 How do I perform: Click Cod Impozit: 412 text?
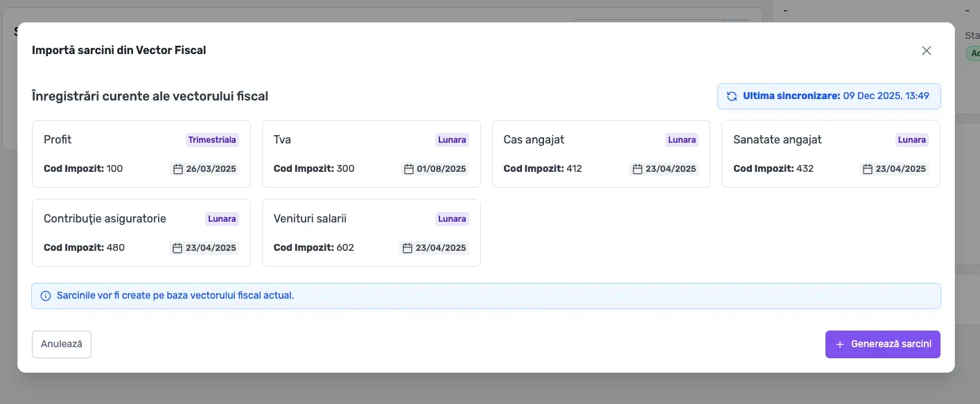point(543,168)
